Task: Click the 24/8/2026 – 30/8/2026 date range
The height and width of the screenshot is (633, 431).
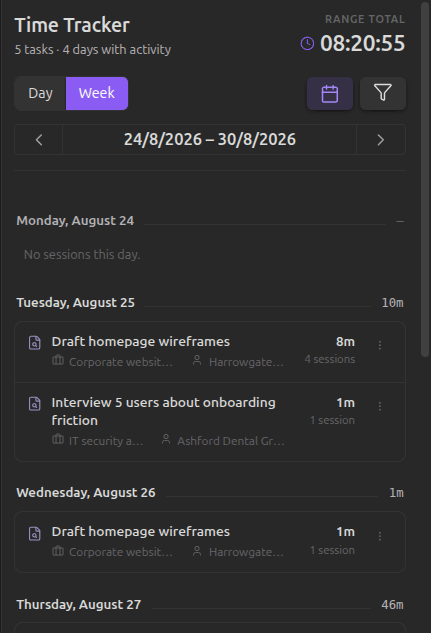Action: coord(210,140)
